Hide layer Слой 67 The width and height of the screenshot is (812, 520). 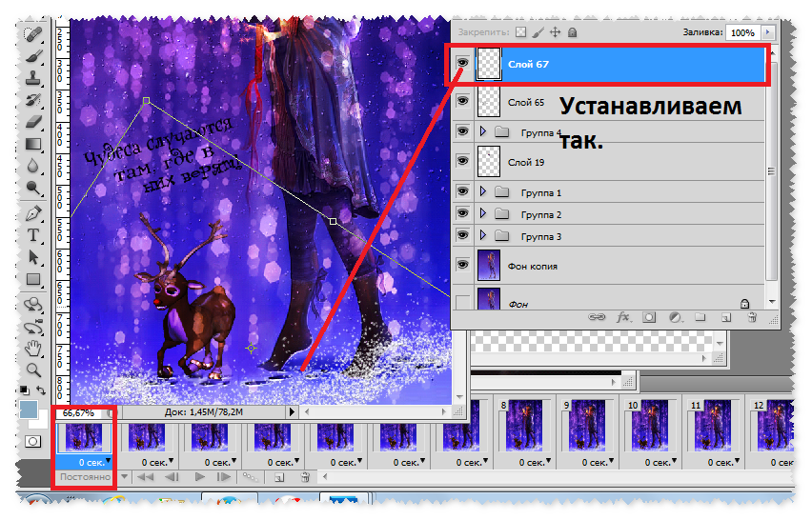point(462,63)
